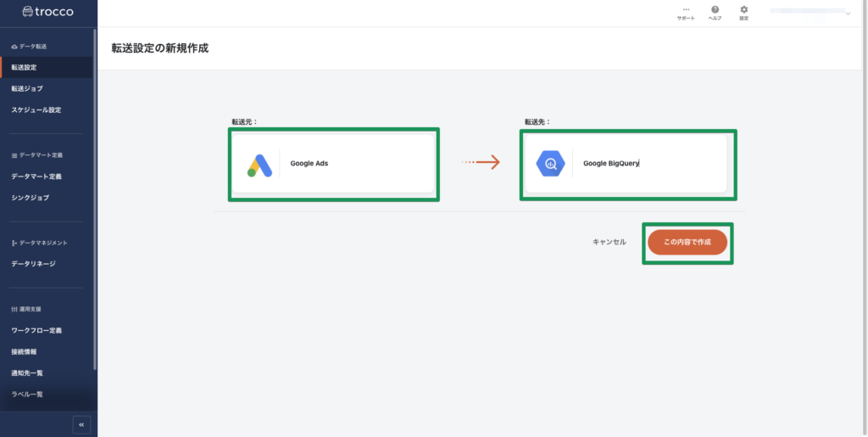Open ワークフロー定義 in sidebar
This screenshot has width=868, height=437.
click(x=36, y=330)
